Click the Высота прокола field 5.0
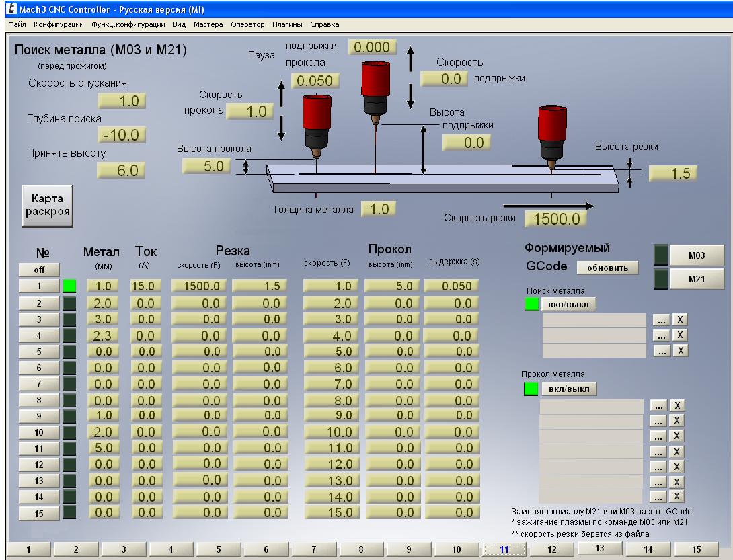733x560 pixels. tap(206, 166)
